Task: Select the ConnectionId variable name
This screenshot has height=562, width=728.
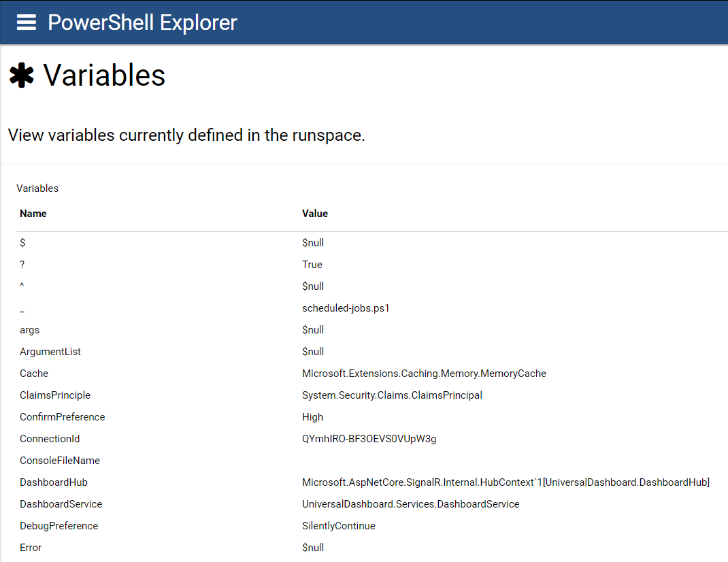Action: (50, 439)
